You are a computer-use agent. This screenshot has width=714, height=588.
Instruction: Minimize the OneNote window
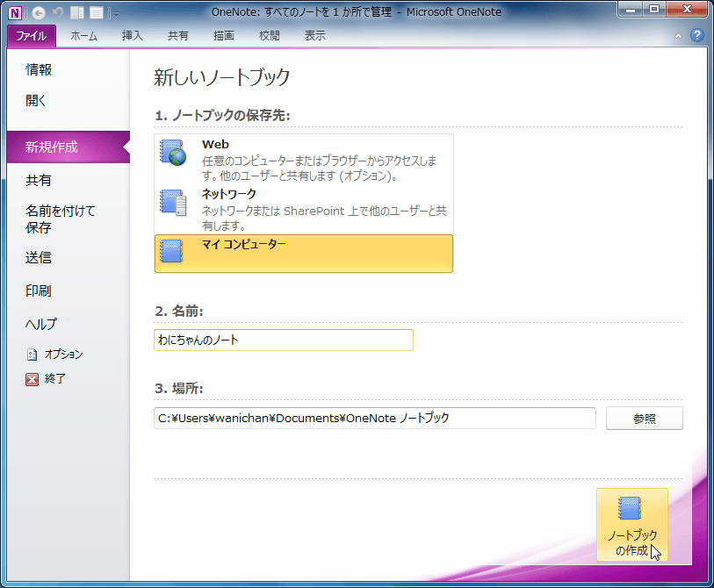pos(631,10)
